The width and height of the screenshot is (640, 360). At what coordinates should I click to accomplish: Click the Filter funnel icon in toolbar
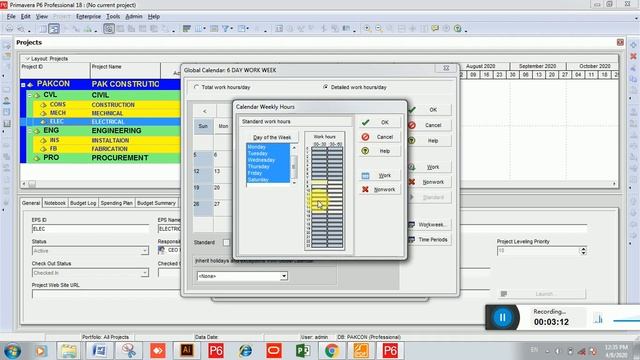[x=225, y=29]
